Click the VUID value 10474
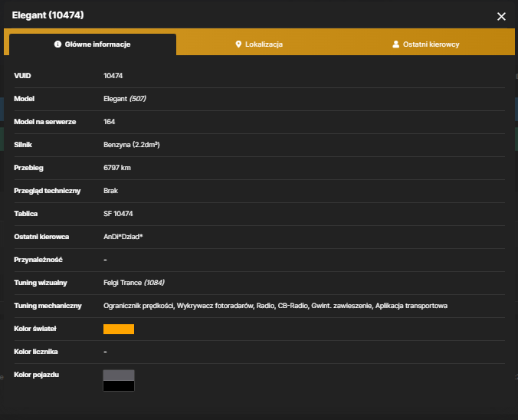This screenshot has height=420, width=518. point(113,76)
